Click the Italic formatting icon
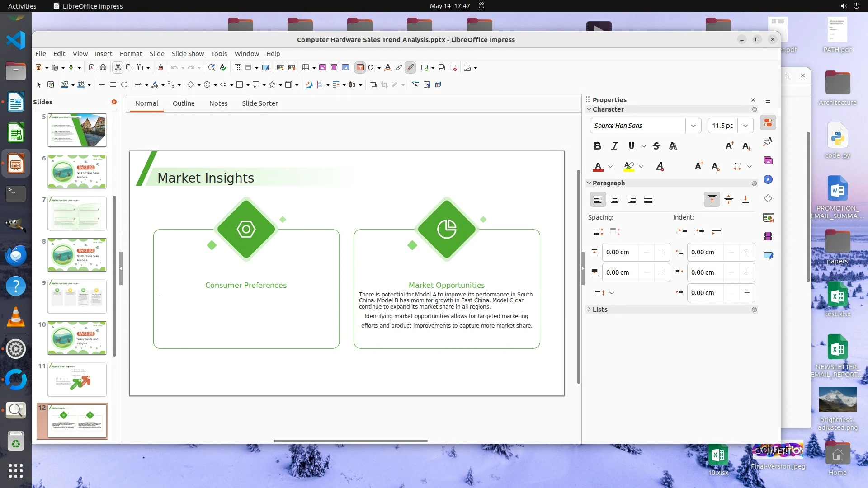Image resolution: width=868 pixels, height=488 pixels. click(x=614, y=146)
